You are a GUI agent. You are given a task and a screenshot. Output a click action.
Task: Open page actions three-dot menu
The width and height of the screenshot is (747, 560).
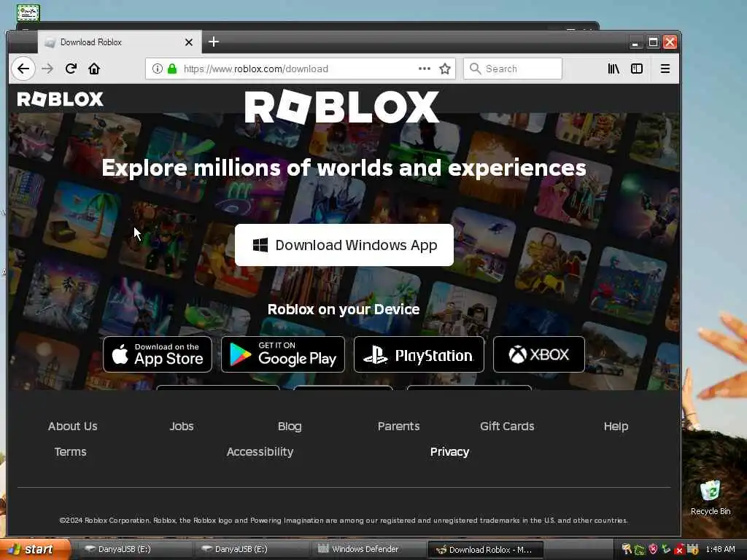point(425,69)
